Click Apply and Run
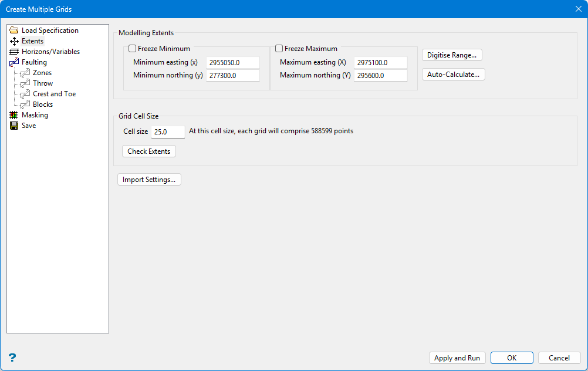The height and width of the screenshot is (371, 588). pos(457,358)
